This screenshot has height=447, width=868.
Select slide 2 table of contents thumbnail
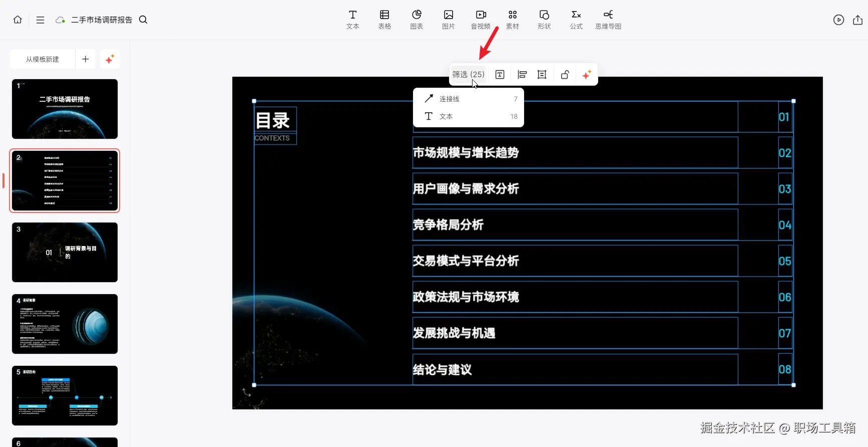pyautogui.click(x=65, y=180)
